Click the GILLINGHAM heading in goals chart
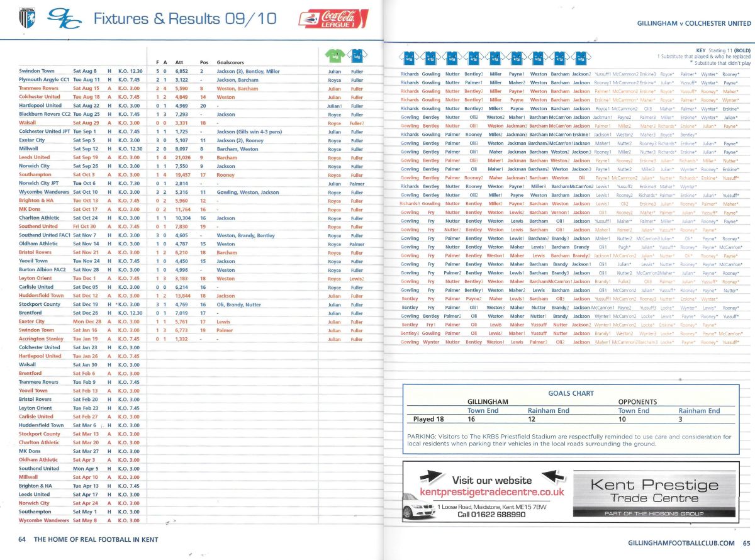755x560 pixels. coord(488,401)
